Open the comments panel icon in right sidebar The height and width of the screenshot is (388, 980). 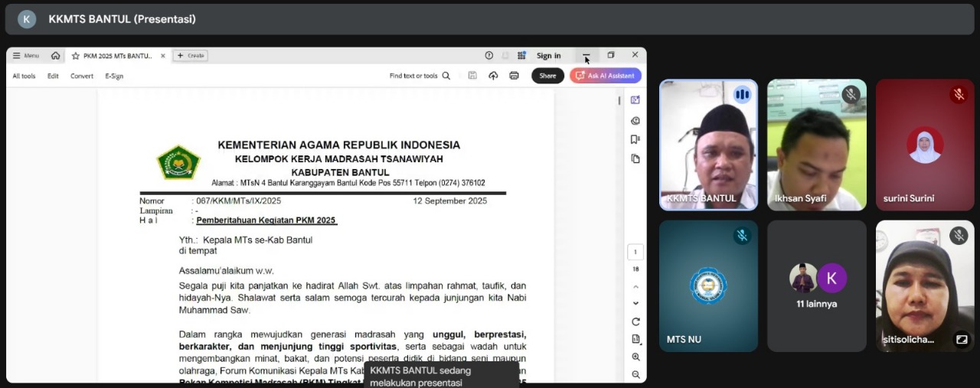635,120
